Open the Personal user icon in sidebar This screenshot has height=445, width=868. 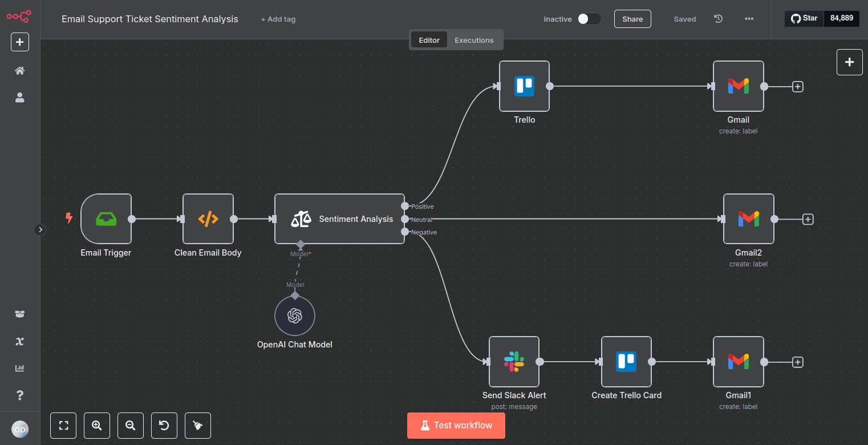click(x=20, y=98)
